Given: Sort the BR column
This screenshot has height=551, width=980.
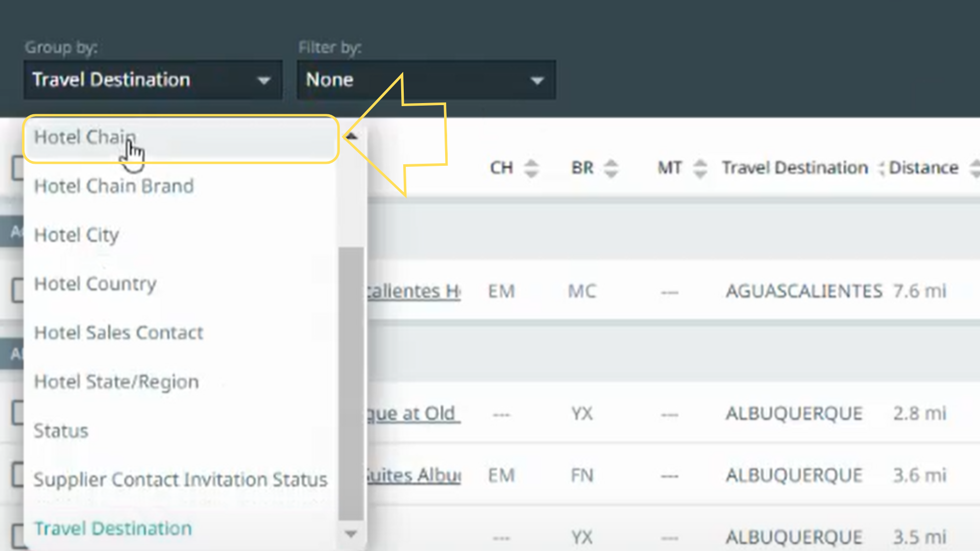Looking at the screenshot, I should coord(610,168).
